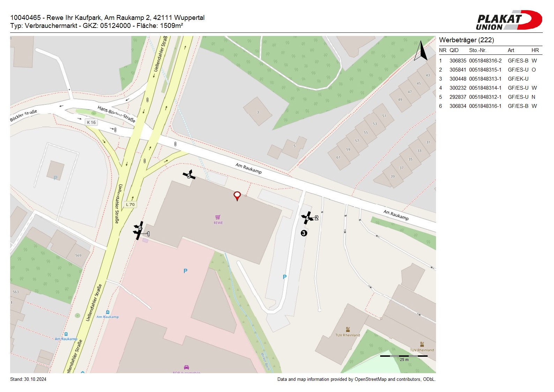
Task: Click the BOB Automobile car icon
Action: pyautogui.click(x=186, y=367)
